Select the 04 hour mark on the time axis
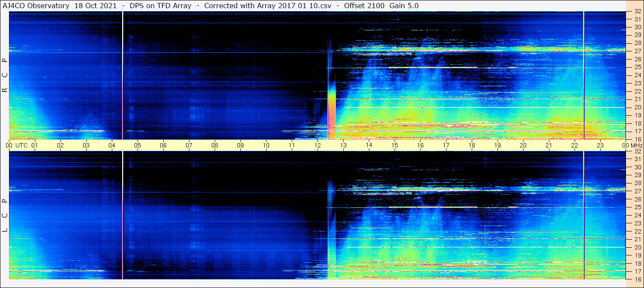This screenshot has height=288, width=644. tap(112, 145)
